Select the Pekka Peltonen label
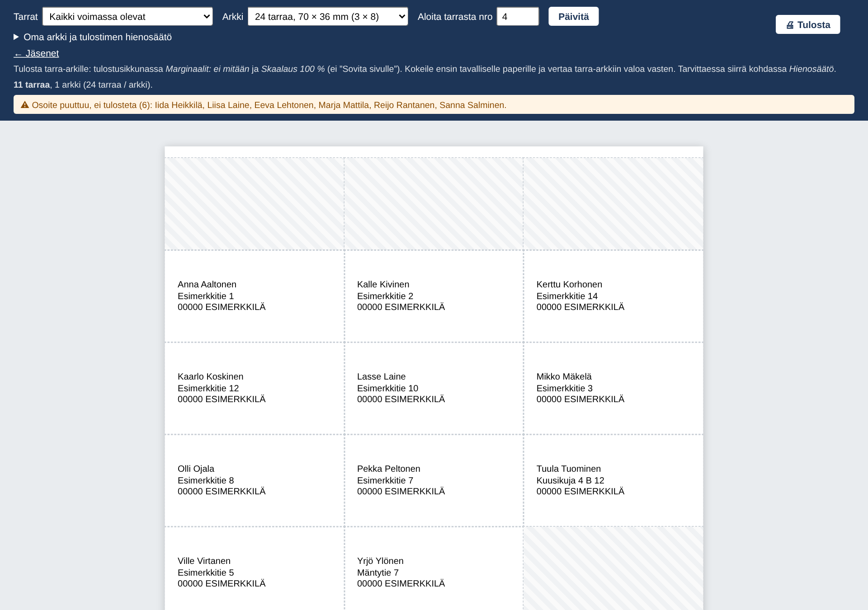Image resolution: width=868 pixels, height=610 pixels. [x=434, y=480]
